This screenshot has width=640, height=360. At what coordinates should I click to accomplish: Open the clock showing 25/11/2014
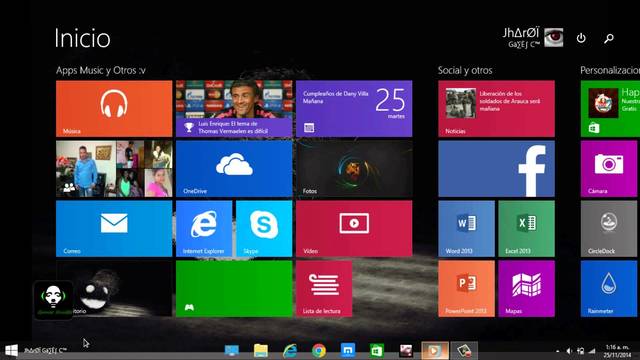617,351
